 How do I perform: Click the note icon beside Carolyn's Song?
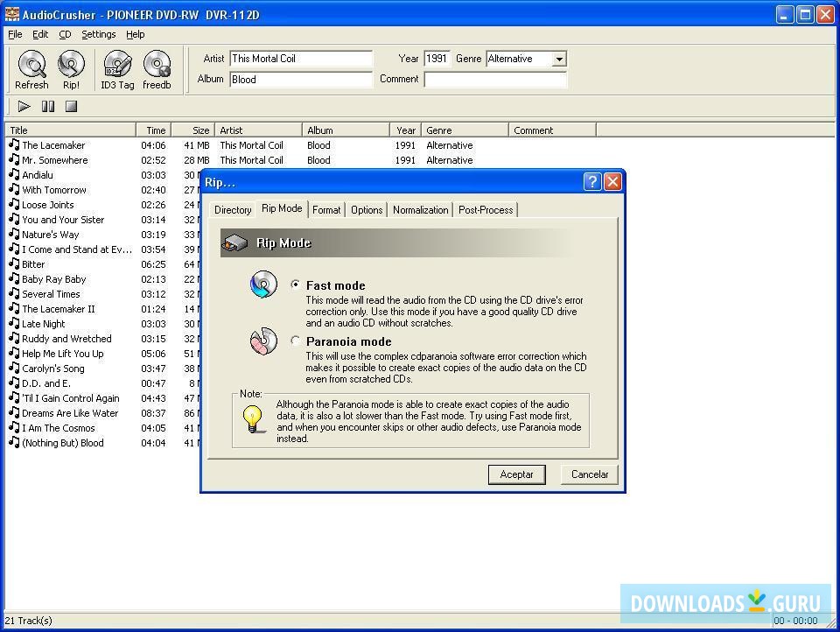tap(15, 368)
